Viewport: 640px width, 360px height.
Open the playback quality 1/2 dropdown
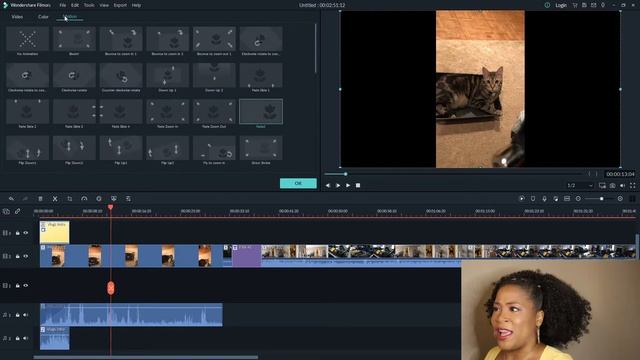tap(580, 185)
